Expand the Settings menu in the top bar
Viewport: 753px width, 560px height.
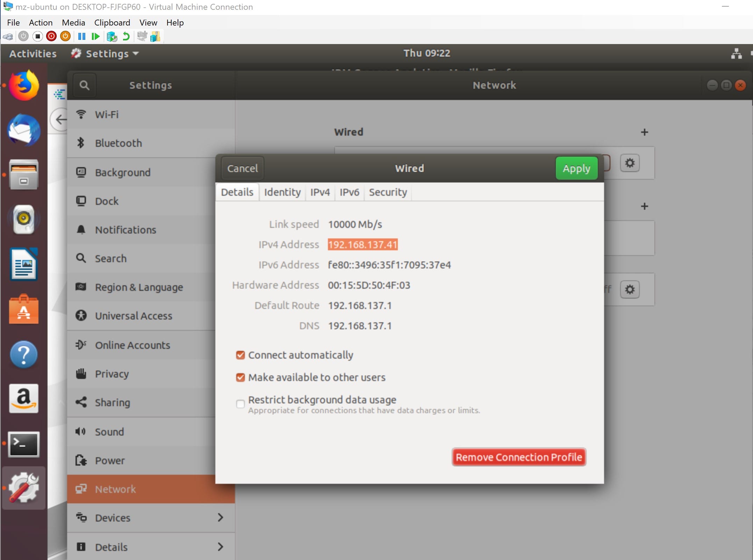[105, 53]
